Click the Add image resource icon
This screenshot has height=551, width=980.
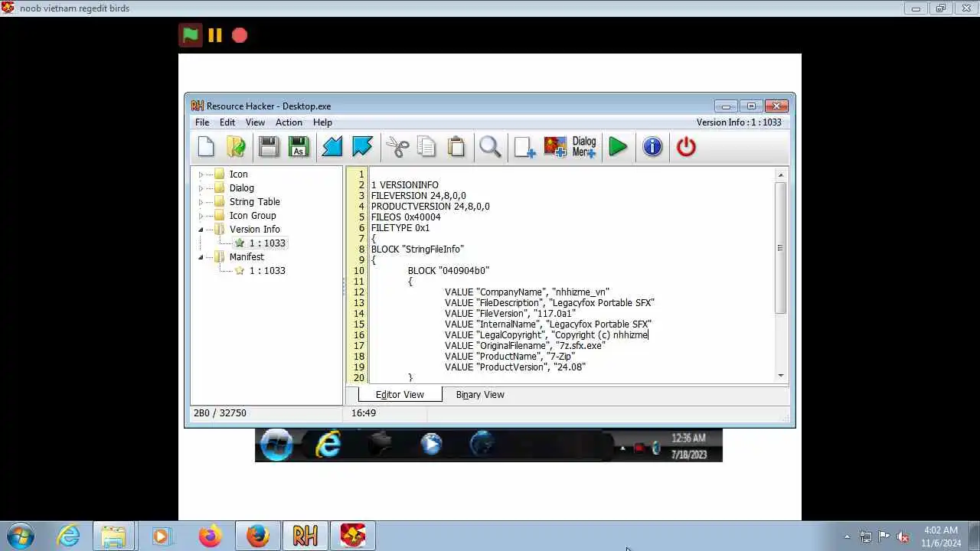(x=555, y=147)
